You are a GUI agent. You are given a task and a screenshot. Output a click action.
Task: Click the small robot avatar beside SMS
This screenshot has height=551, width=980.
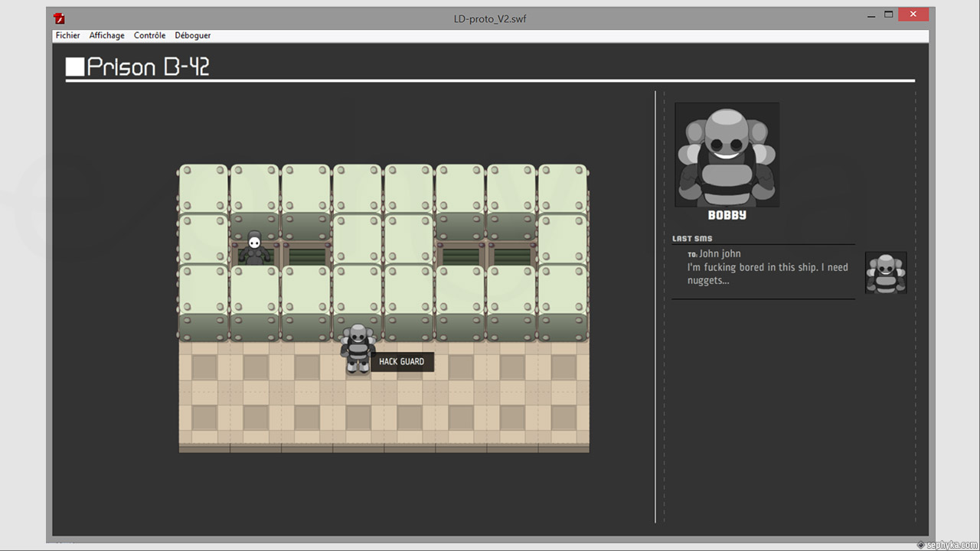[886, 272]
